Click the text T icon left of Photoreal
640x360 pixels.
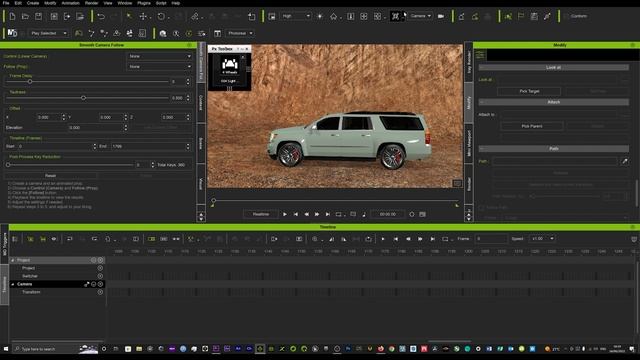218,33
